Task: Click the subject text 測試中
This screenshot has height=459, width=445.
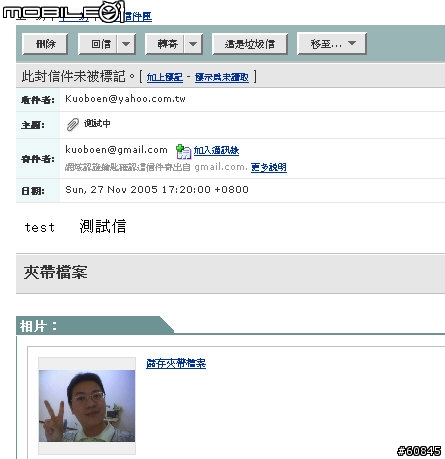Action: coord(97,123)
